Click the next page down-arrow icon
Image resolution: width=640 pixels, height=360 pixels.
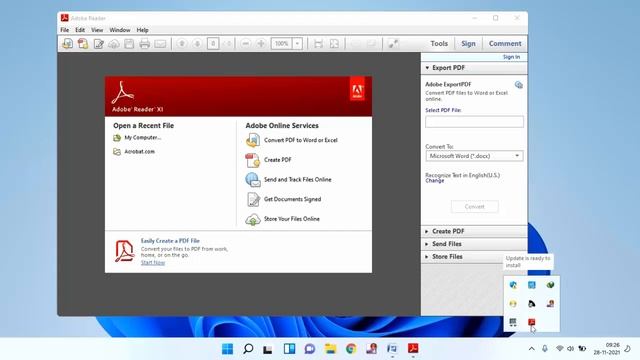(197, 43)
